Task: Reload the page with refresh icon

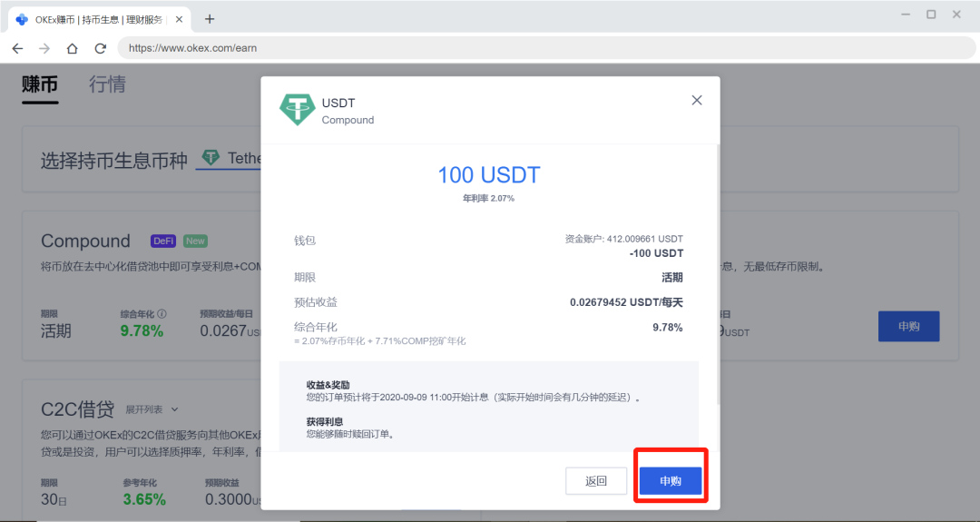Action: click(x=100, y=48)
